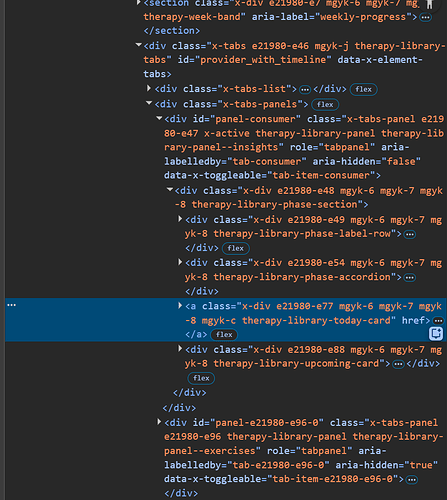Toggle flex badge on therapy-library-today-card anchor
447x500 pixels.
point(224,335)
